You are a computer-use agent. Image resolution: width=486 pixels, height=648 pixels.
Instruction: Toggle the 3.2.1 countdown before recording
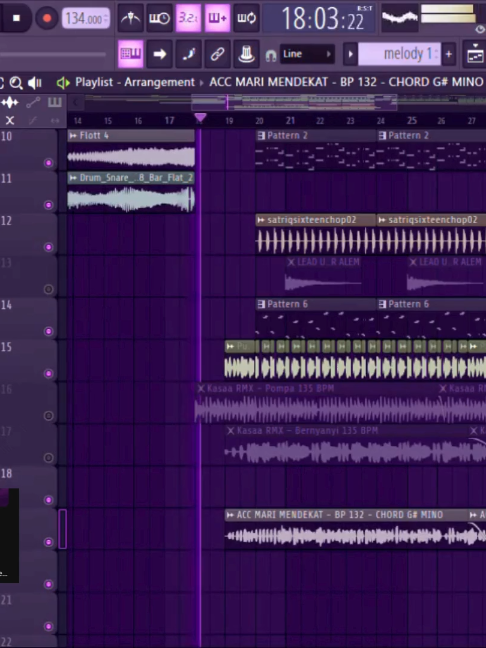188,18
